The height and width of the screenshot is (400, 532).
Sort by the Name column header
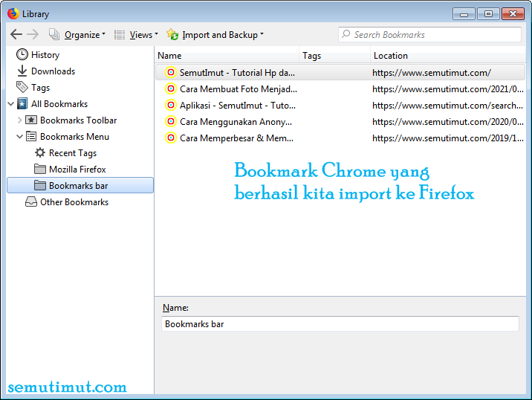coord(227,56)
